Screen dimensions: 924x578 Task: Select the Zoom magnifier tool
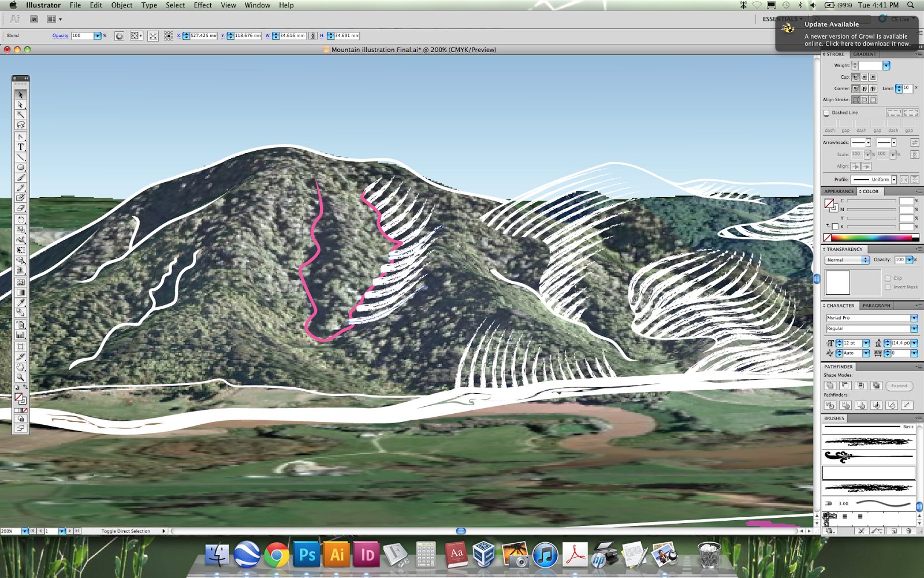coord(21,377)
